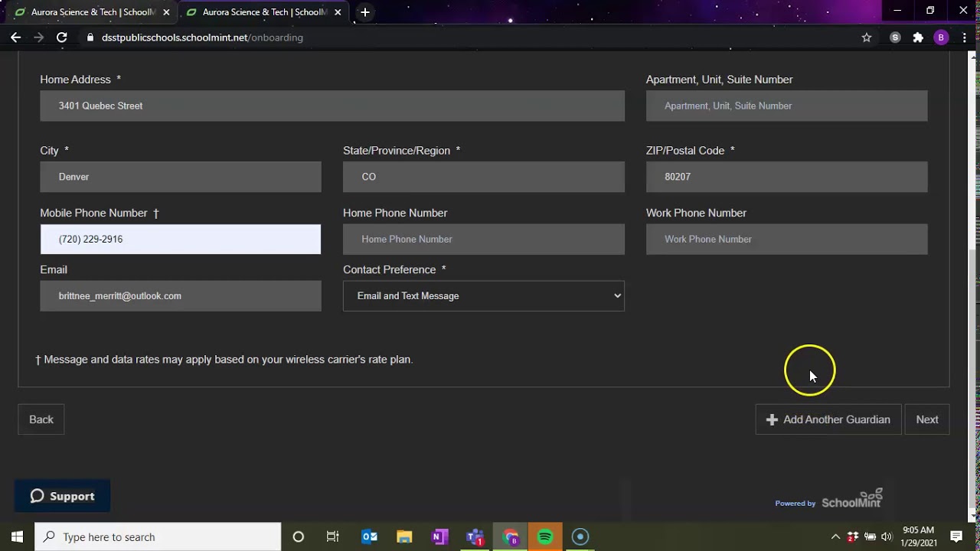Viewport: 980px width, 551px height.
Task: Open the Support chat button
Action: [63, 496]
